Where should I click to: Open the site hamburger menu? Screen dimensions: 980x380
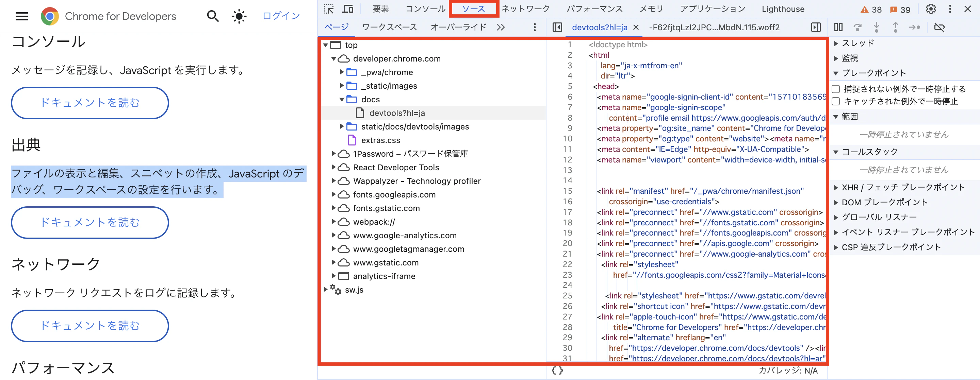click(x=22, y=16)
